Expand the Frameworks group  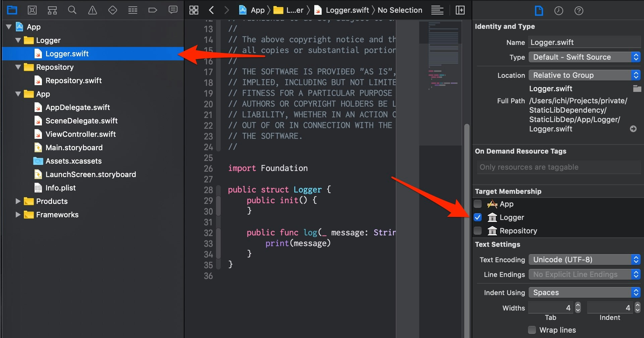pyautogui.click(x=18, y=215)
